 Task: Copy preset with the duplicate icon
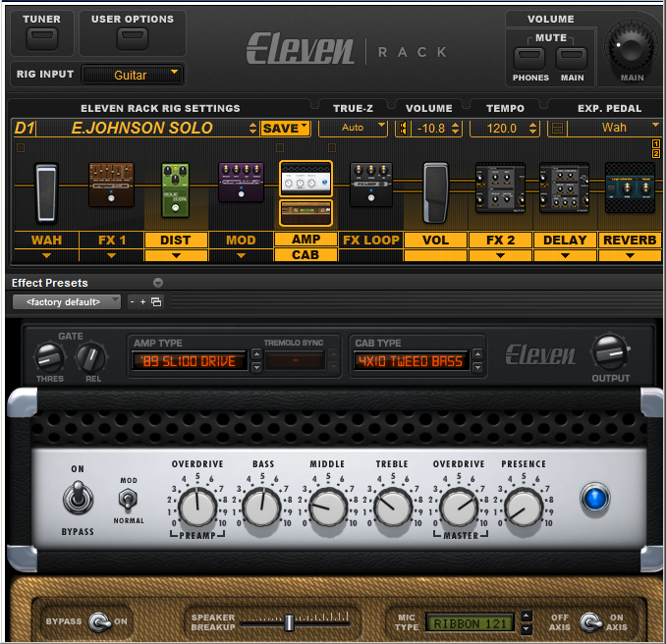tap(156, 301)
